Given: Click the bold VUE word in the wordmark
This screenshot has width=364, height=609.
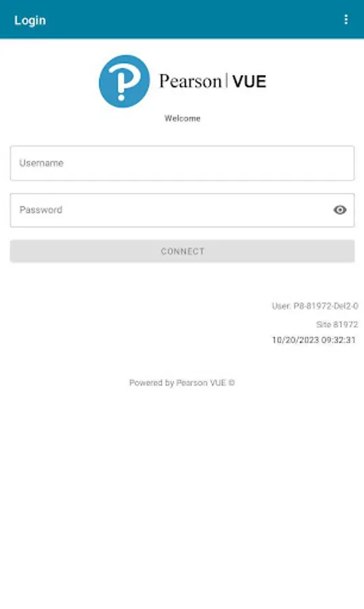Looking at the screenshot, I should pos(250,82).
